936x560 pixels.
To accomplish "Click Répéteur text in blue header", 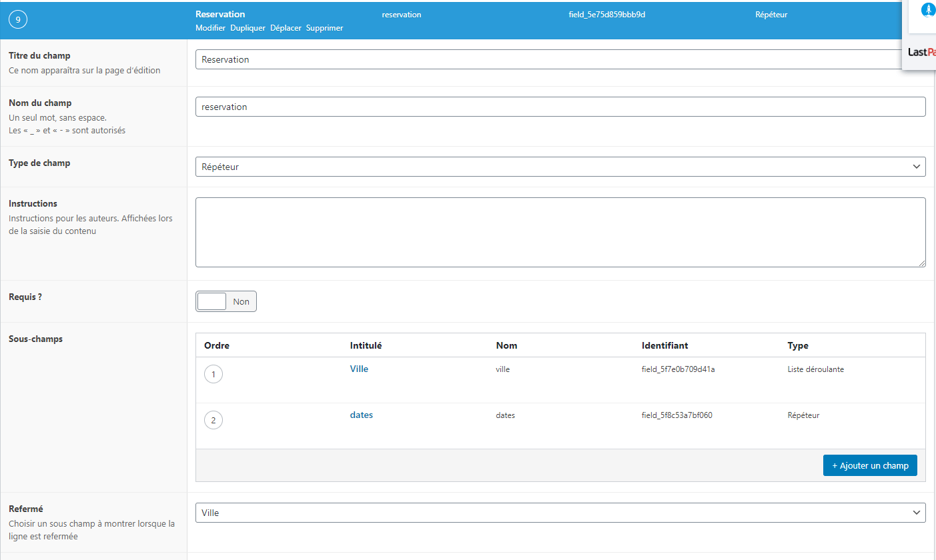I will [x=771, y=15].
